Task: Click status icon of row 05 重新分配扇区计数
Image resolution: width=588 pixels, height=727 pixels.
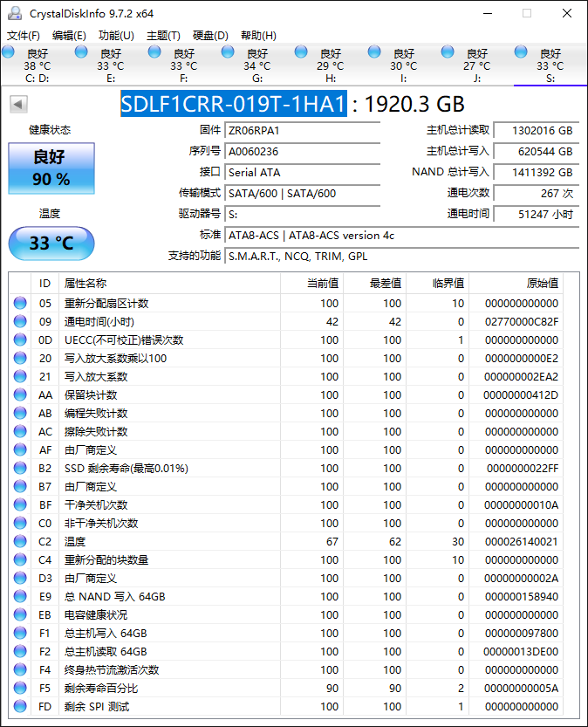Action: click(20, 303)
